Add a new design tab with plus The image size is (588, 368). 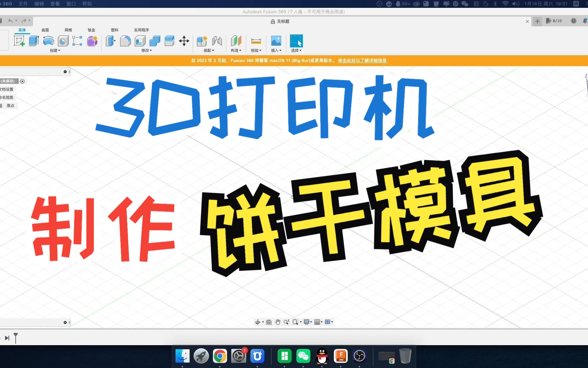pos(537,21)
